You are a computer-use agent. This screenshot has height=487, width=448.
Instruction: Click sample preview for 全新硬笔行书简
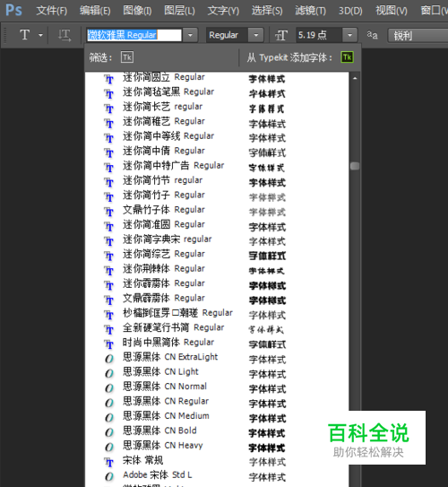(x=266, y=329)
